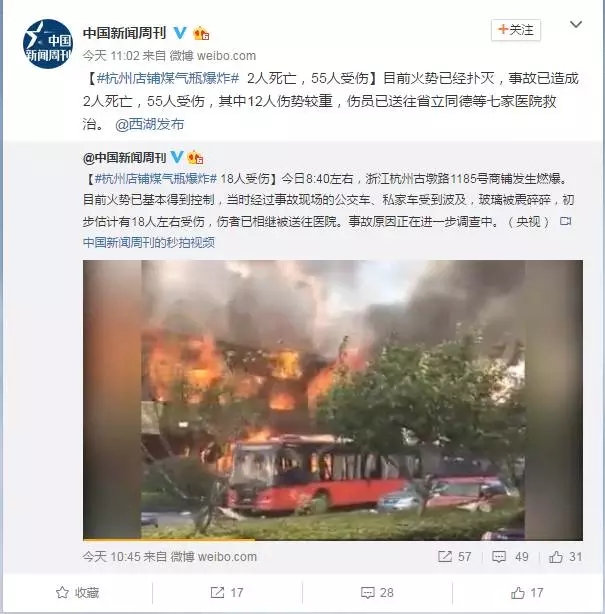This screenshot has width=605, height=614.
Task: Click the video progress bar under the thumbnail
Action: click(x=332, y=540)
